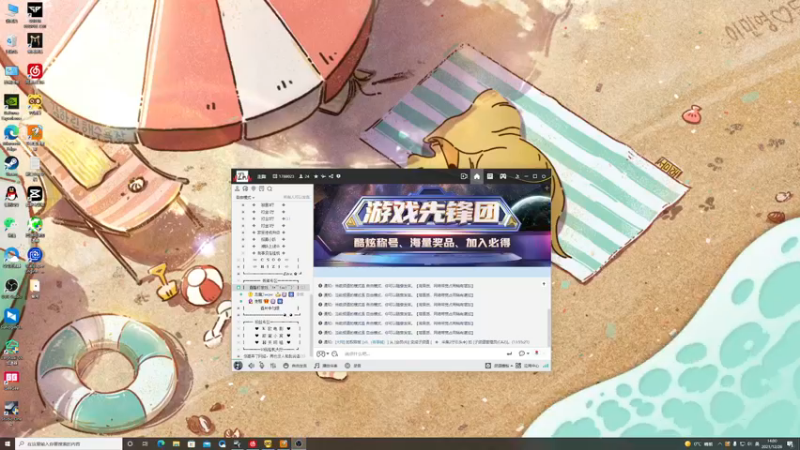Click the video play icon in YY title bar

point(464,177)
